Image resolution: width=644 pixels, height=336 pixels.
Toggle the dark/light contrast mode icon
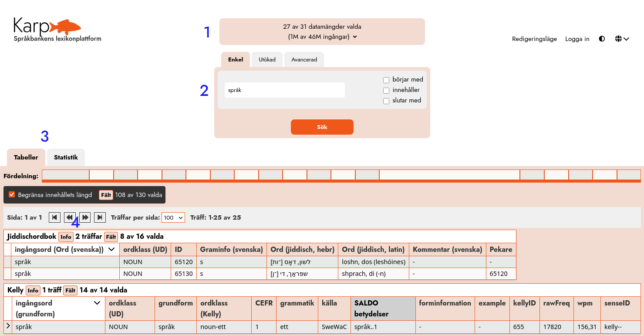point(602,39)
